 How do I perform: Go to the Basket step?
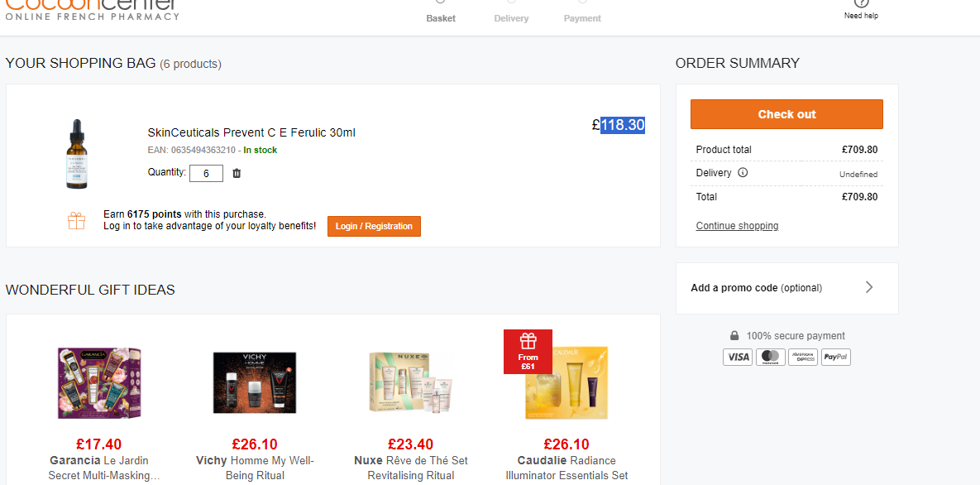441,12
